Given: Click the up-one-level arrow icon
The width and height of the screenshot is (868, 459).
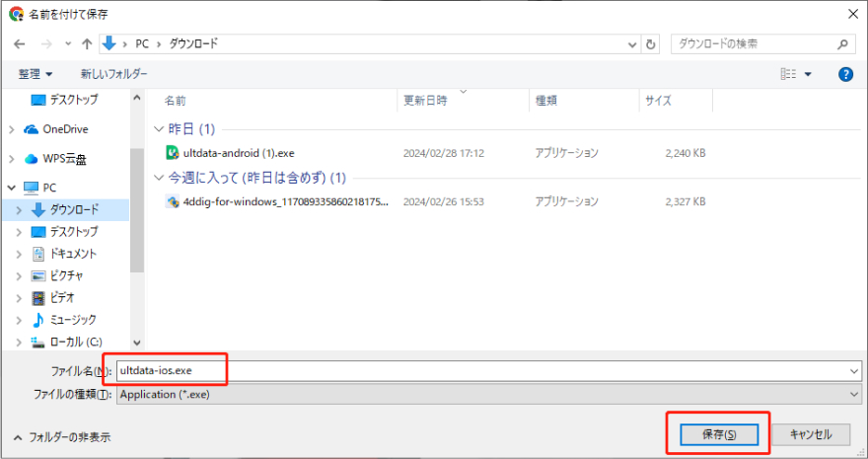Looking at the screenshot, I should [x=88, y=44].
